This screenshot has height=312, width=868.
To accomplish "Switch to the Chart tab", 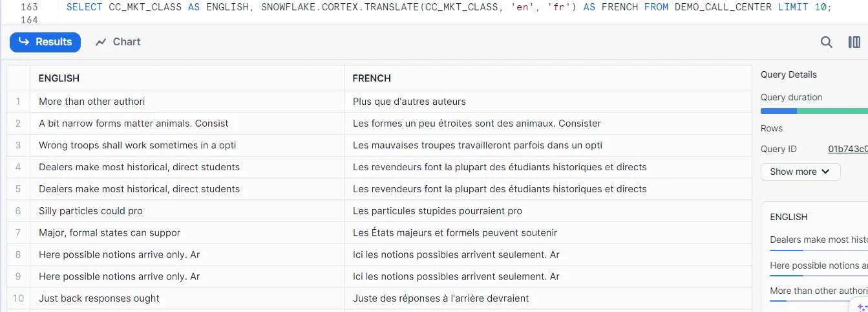I will (118, 42).
